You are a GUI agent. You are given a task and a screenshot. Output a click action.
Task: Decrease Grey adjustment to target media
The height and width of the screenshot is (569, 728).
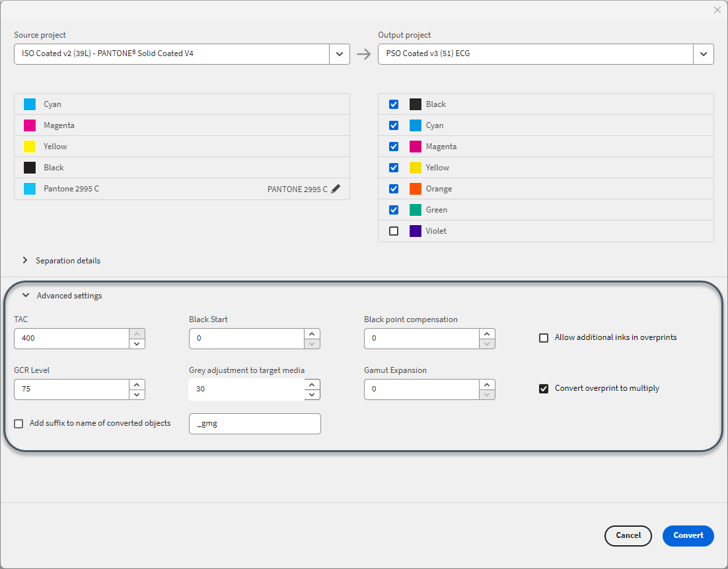pyautogui.click(x=312, y=394)
